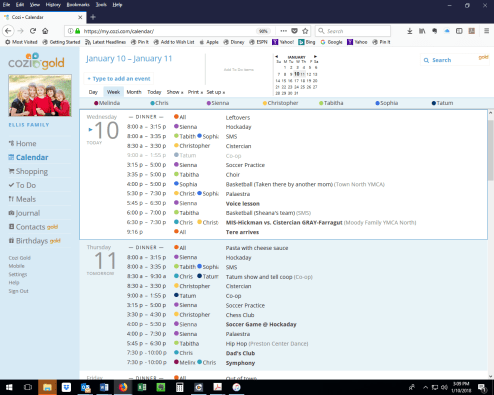Open the Windows Start menu
The width and height of the screenshot is (494, 395).
pos(9,387)
